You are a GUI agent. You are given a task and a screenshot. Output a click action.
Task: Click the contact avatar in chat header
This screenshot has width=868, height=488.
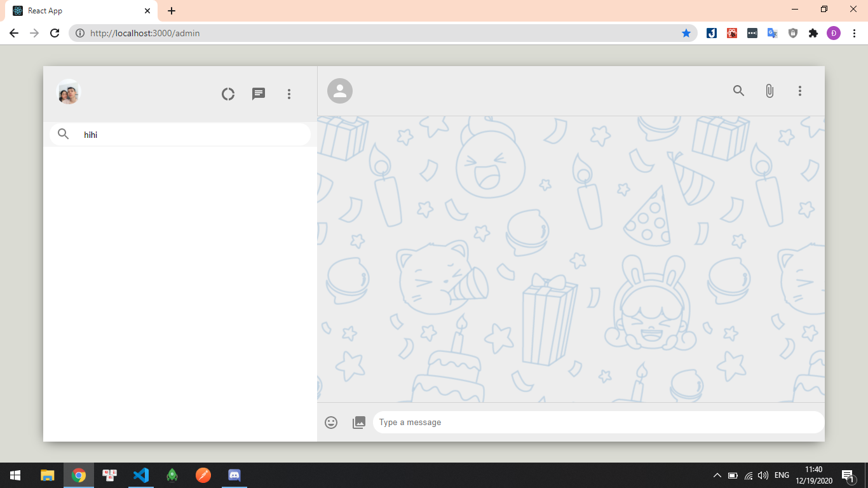340,91
